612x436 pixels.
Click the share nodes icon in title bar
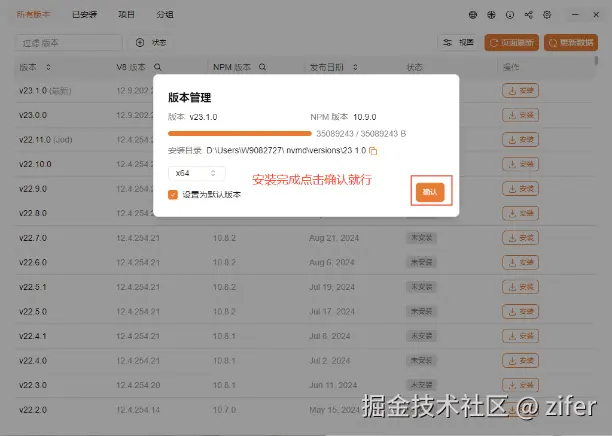[528, 15]
